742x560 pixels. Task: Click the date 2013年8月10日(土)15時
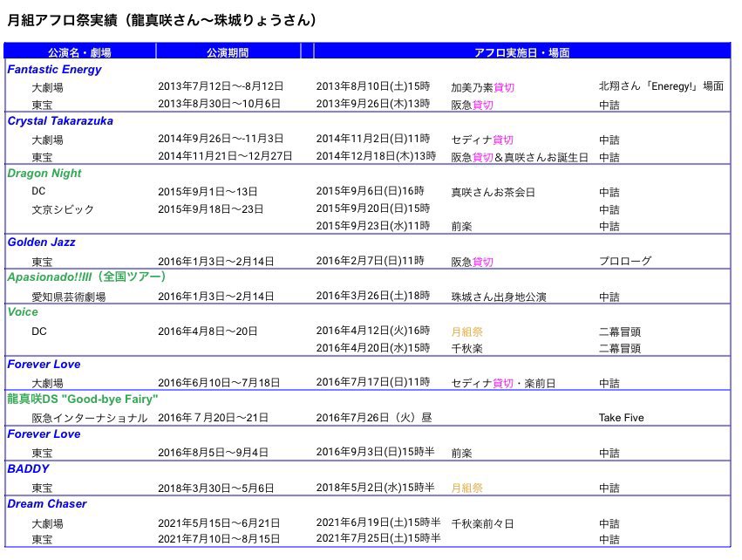373,86
